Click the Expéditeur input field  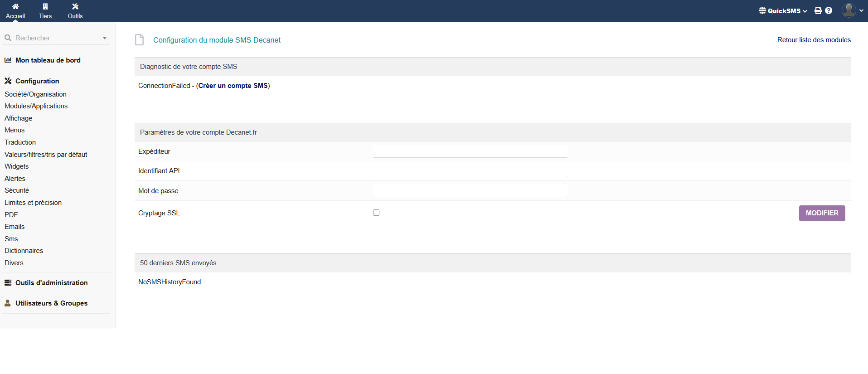tap(470, 151)
